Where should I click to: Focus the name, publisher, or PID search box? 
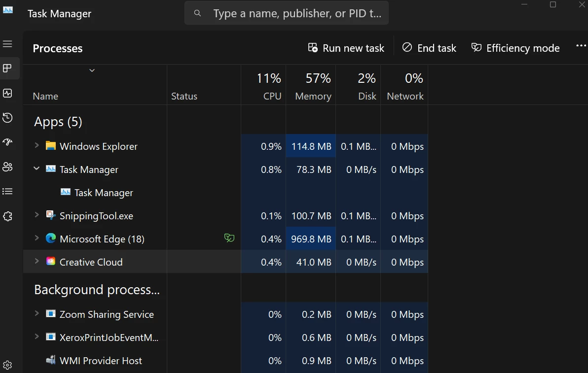[x=287, y=13]
